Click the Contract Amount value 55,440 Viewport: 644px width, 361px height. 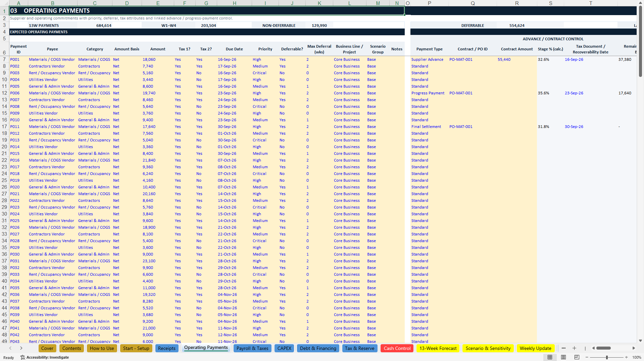coord(516,59)
